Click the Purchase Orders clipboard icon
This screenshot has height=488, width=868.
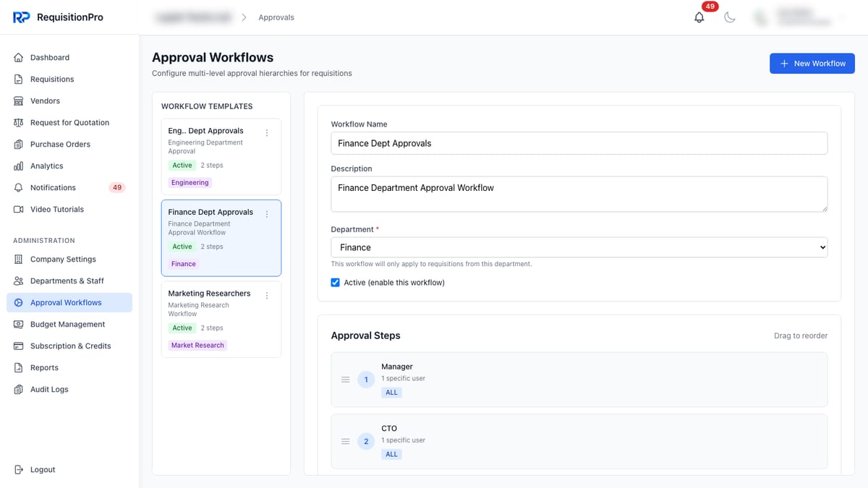click(19, 144)
